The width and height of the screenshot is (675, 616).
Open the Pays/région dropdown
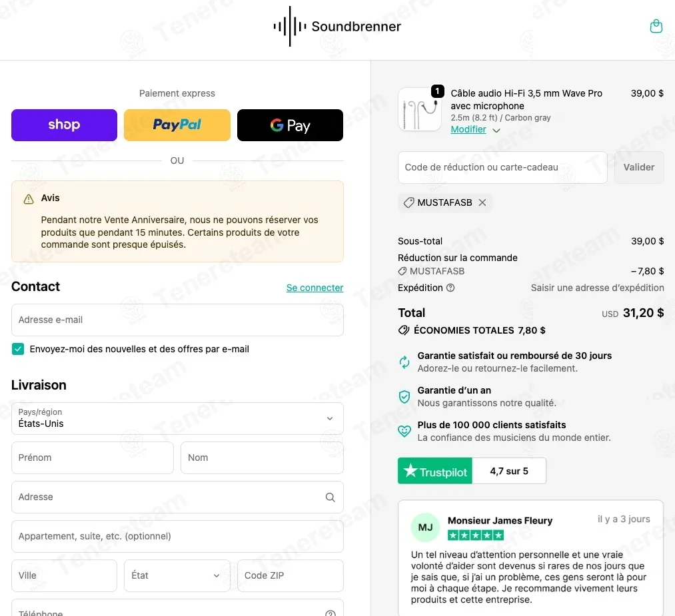tap(177, 419)
